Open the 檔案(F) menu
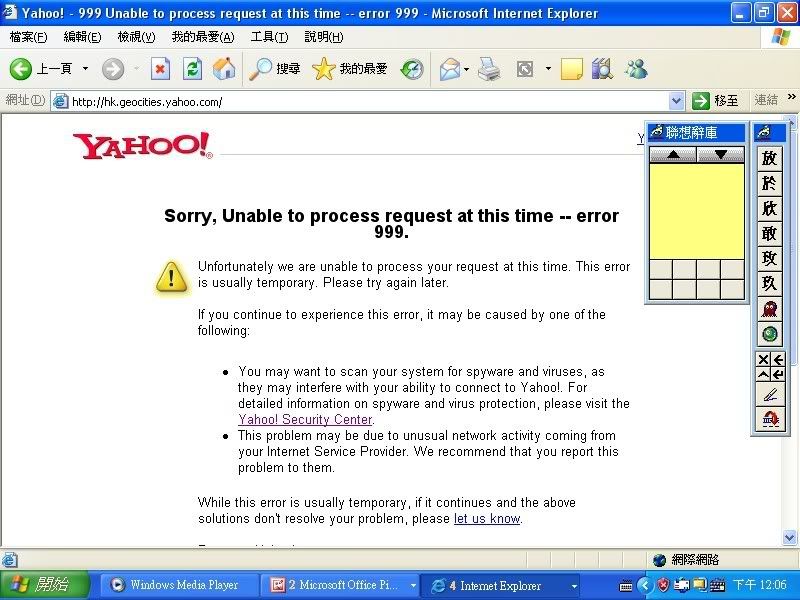800x600 pixels. click(x=28, y=37)
